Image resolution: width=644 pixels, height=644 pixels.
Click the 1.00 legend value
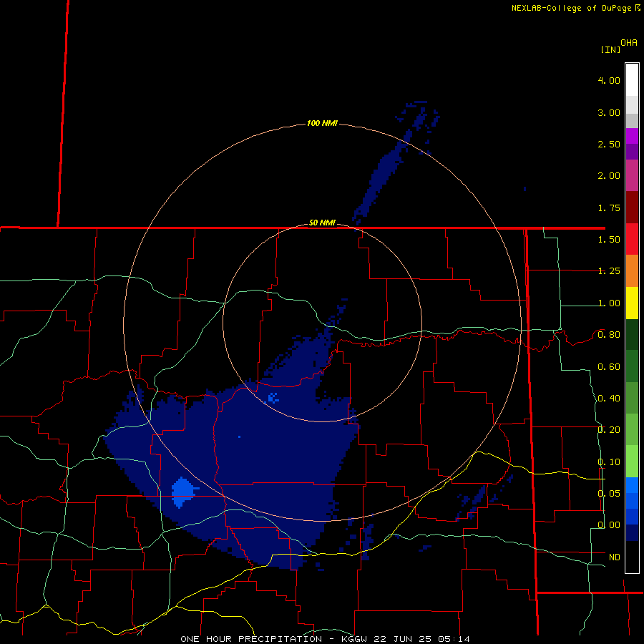pyautogui.click(x=609, y=303)
